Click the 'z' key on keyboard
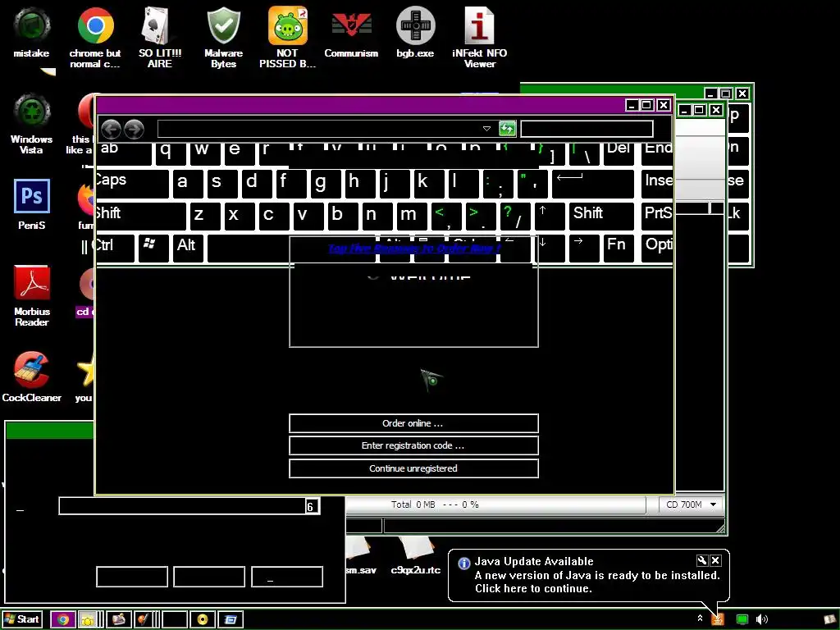The height and width of the screenshot is (630, 840). [x=205, y=216]
